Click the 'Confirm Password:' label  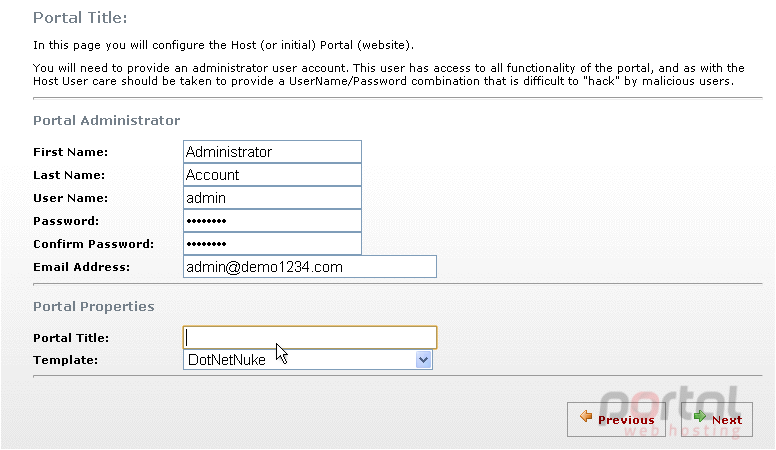tap(94, 244)
